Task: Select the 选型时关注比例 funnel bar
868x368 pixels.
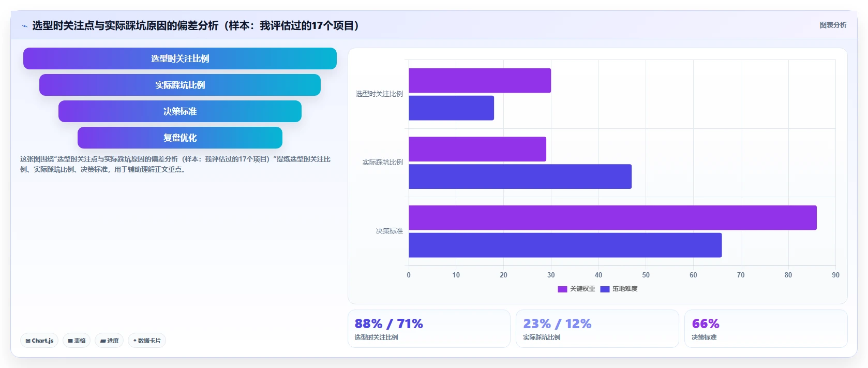Action: pos(180,58)
